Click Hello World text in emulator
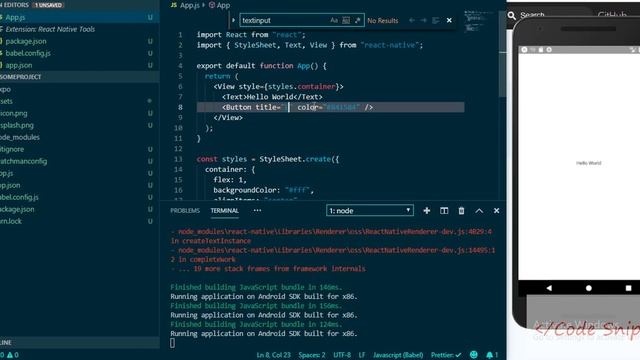 (589, 163)
